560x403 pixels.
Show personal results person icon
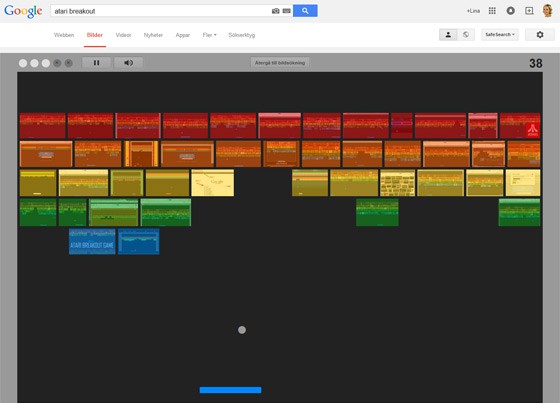click(x=448, y=35)
